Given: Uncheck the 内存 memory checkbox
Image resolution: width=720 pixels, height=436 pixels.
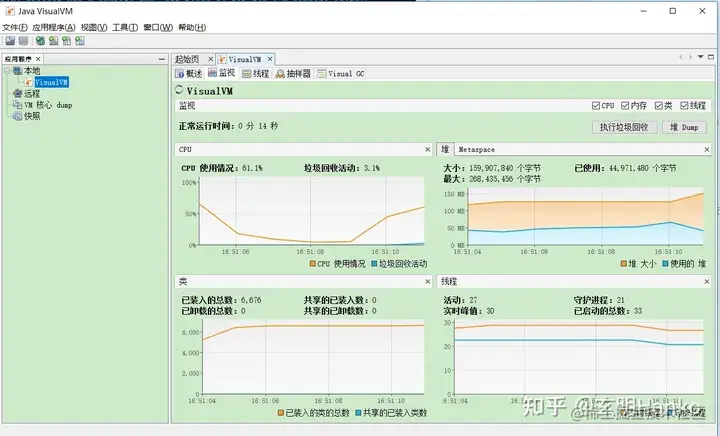Looking at the screenshot, I should [624, 106].
